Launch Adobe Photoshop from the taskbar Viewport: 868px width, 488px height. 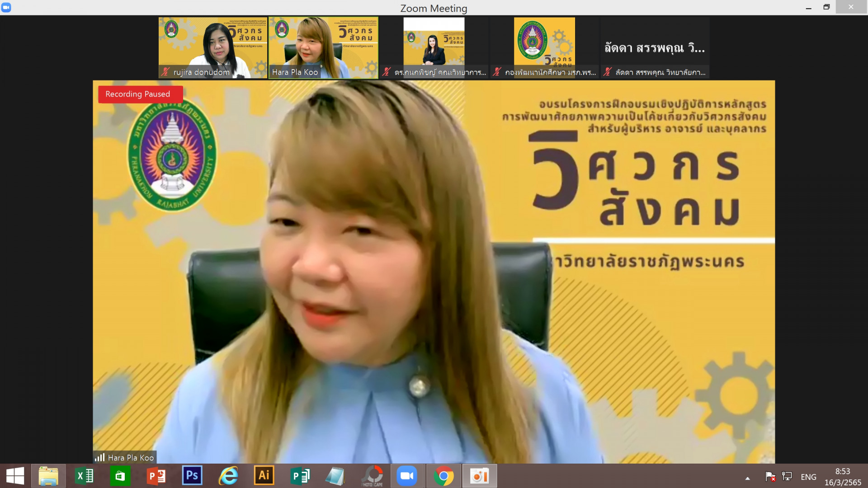coord(192,476)
